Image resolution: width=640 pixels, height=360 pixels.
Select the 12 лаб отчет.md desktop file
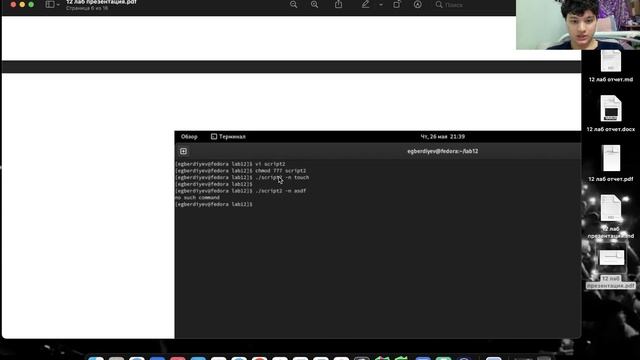click(611, 67)
